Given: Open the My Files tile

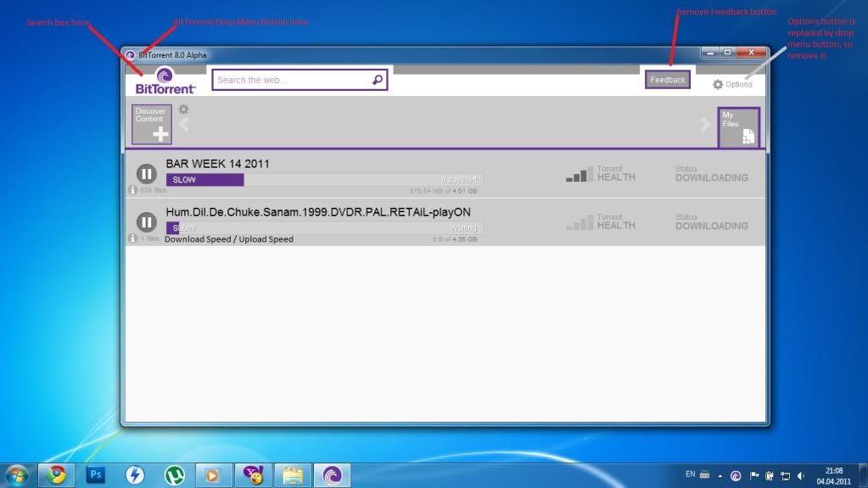Looking at the screenshot, I should [x=738, y=127].
